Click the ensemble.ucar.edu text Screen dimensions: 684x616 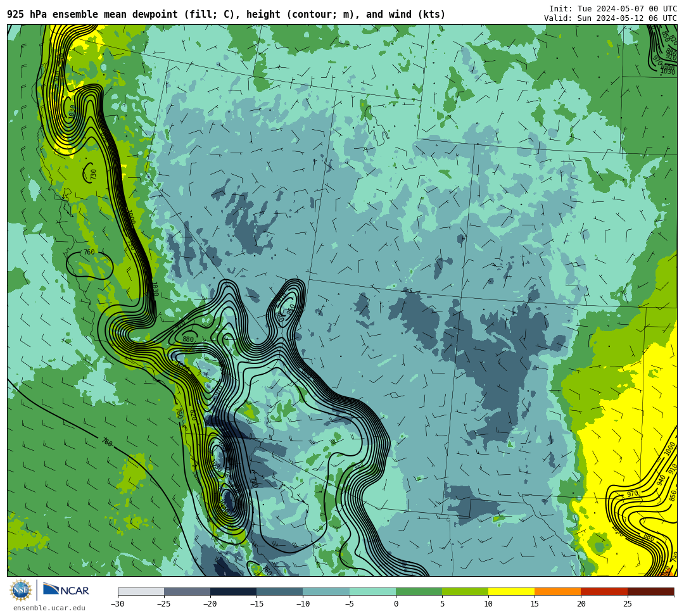tap(49, 608)
